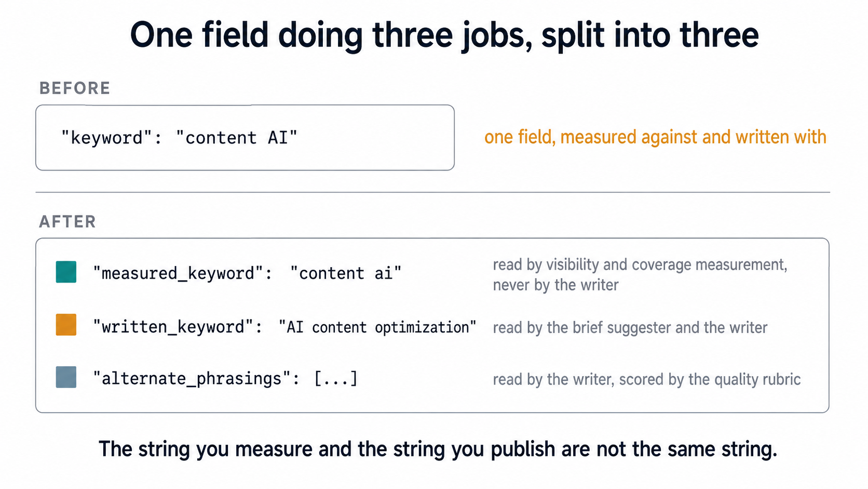Click the orange note 'one field, measured against and written with'
The height and width of the screenshot is (489, 868).
pyautogui.click(x=655, y=137)
